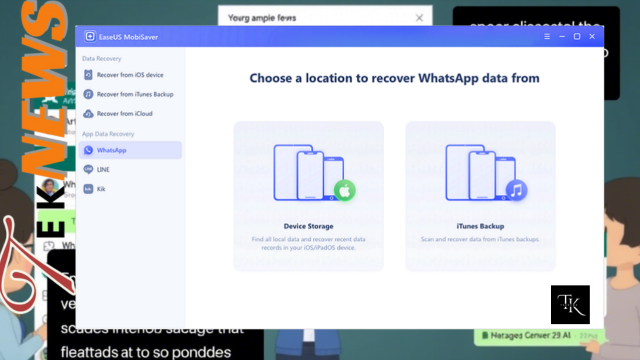
Task: Select Recover from iOS device
Action: (x=130, y=75)
